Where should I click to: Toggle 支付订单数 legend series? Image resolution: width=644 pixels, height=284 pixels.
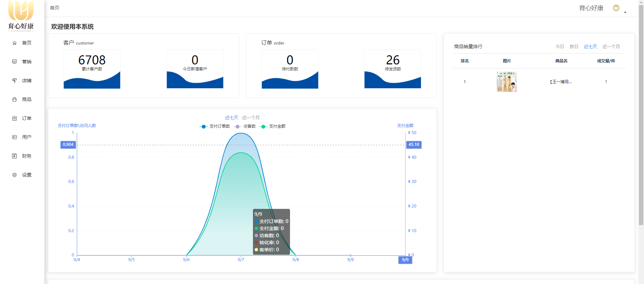[215, 126]
